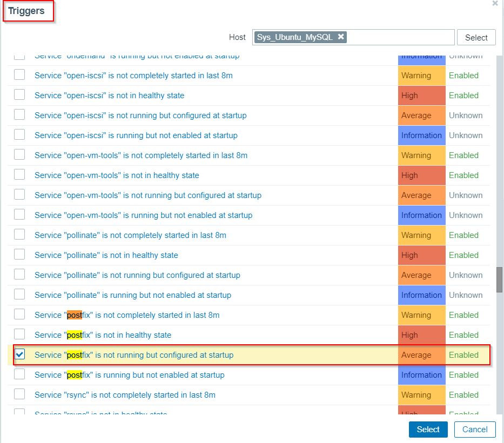Open pollinate not running but configured link
The height and width of the screenshot is (443, 504).
137,275
